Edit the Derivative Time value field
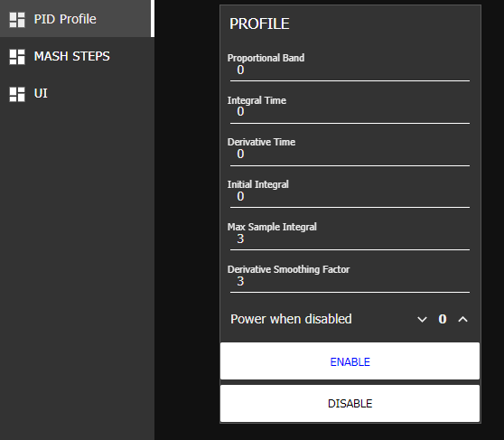 [350, 154]
